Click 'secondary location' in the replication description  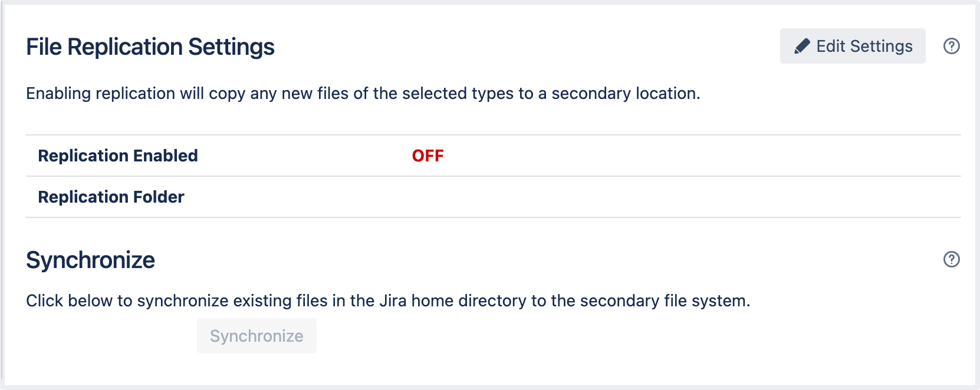[625, 93]
